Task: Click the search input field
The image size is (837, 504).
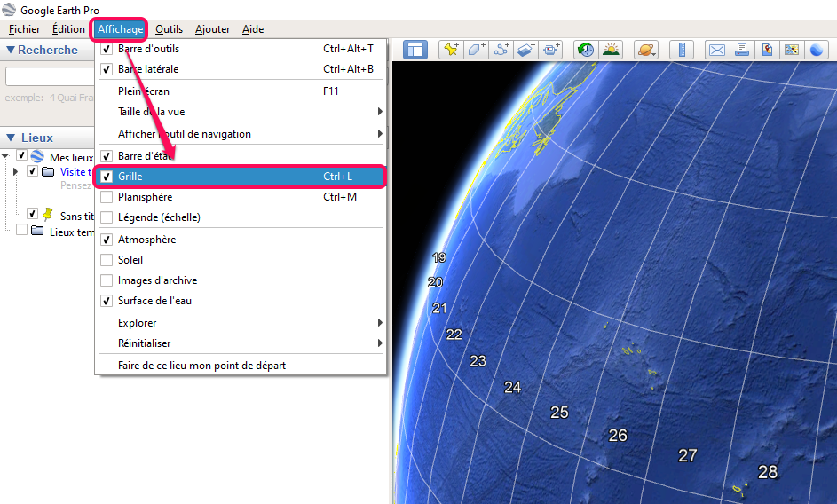Action: point(50,76)
